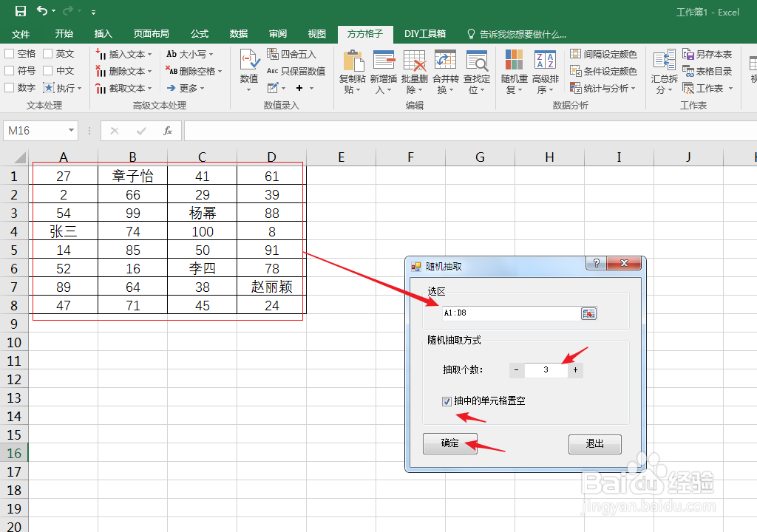Expand the 删除空格 dropdown

220,72
